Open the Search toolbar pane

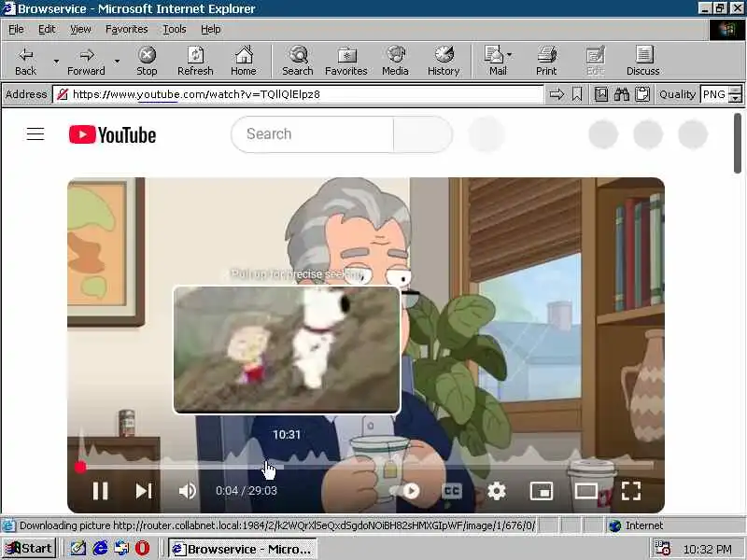coord(298,62)
